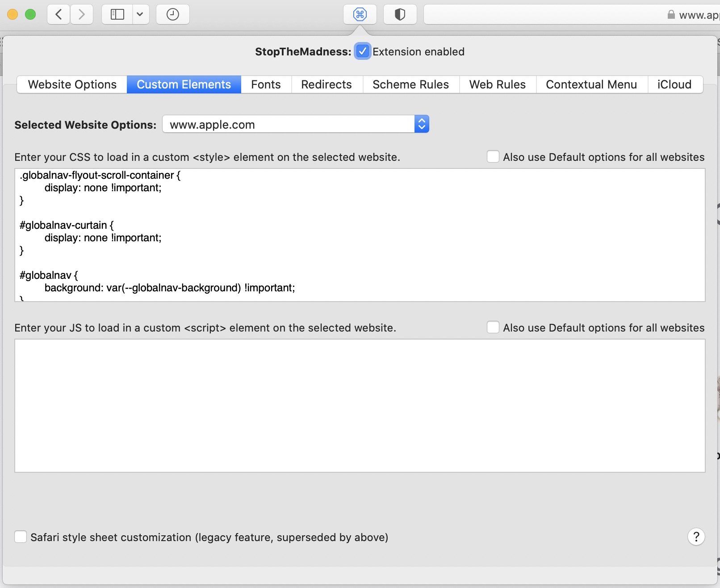The height and width of the screenshot is (588, 720).
Task: Click inside the custom CSS text area
Action: (x=360, y=235)
